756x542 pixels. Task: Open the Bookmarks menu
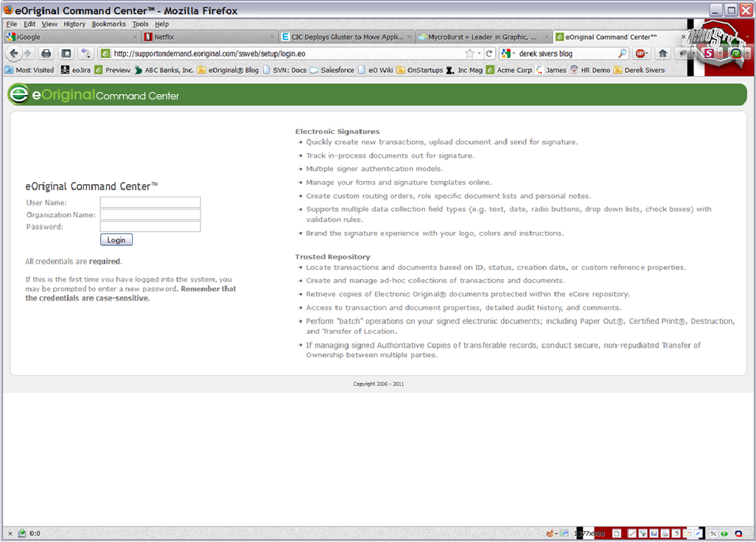pos(108,24)
